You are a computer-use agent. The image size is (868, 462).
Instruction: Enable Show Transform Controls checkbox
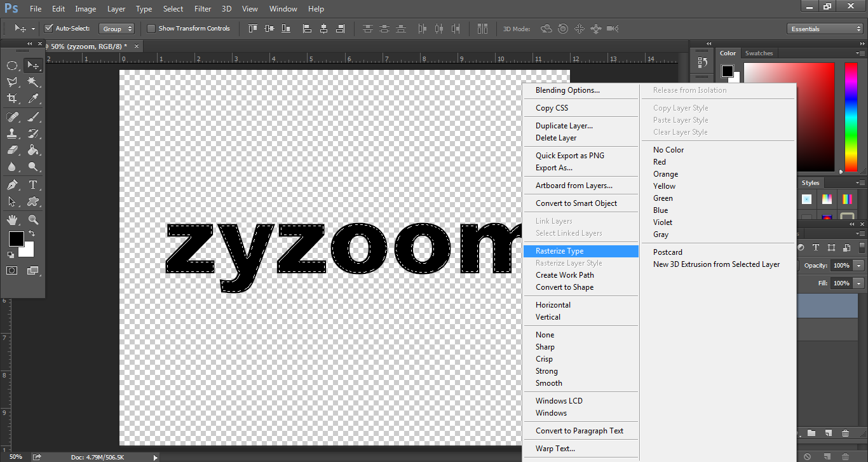151,29
